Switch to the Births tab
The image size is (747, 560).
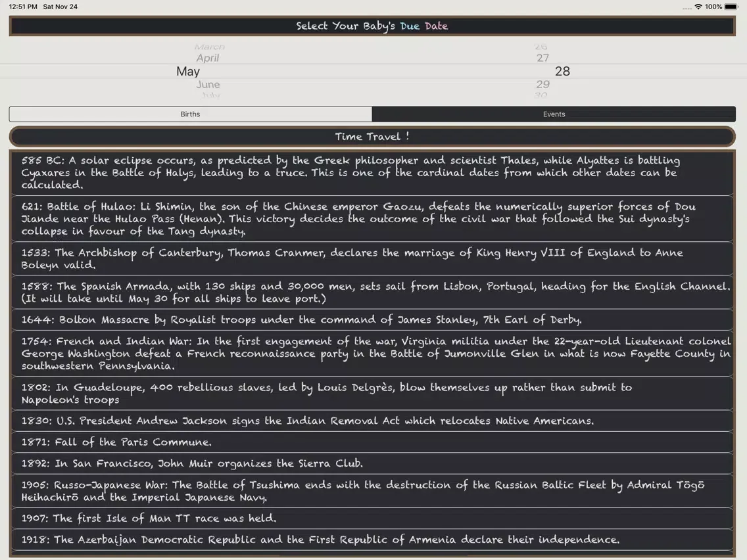click(x=191, y=114)
